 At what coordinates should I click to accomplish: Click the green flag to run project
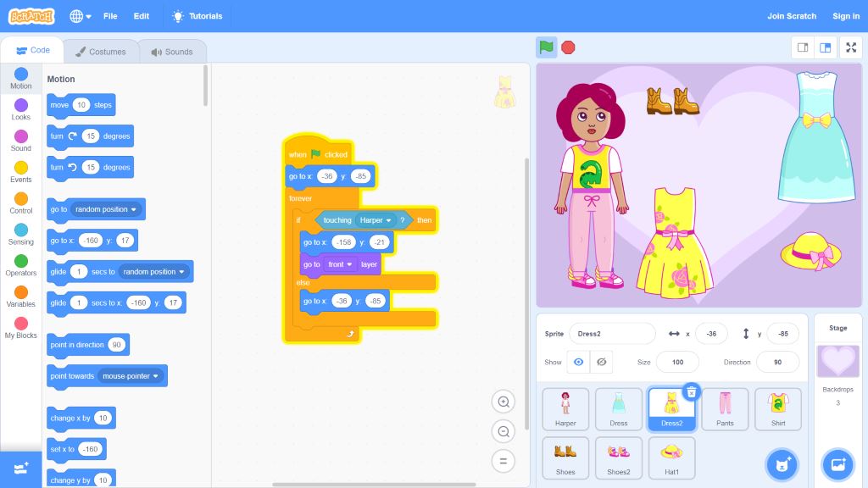pyautogui.click(x=547, y=47)
